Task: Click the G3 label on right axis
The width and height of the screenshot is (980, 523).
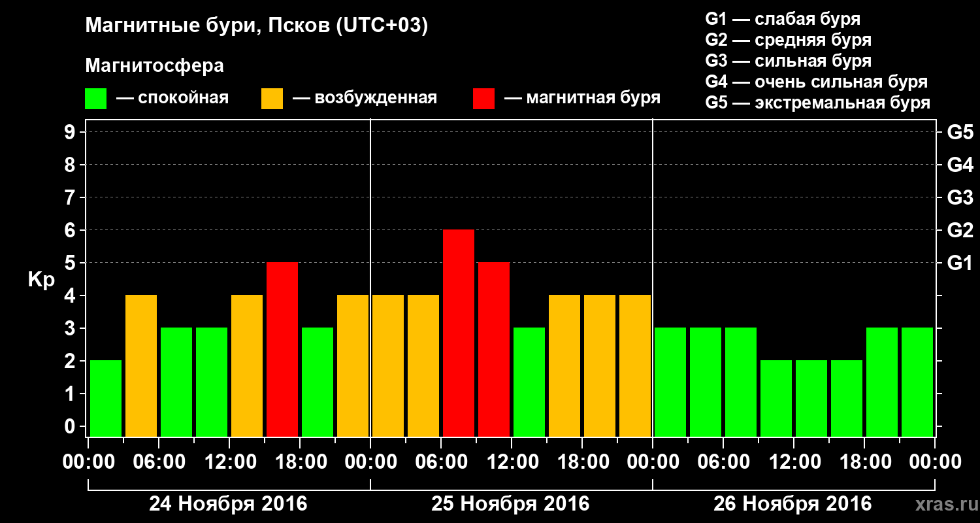Action: pos(960,197)
